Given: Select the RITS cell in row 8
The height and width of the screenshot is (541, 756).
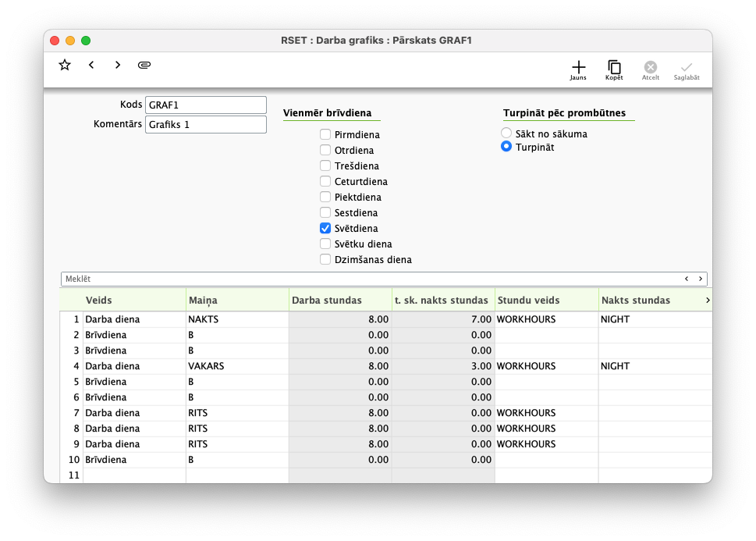Looking at the screenshot, I should point(237,428).
